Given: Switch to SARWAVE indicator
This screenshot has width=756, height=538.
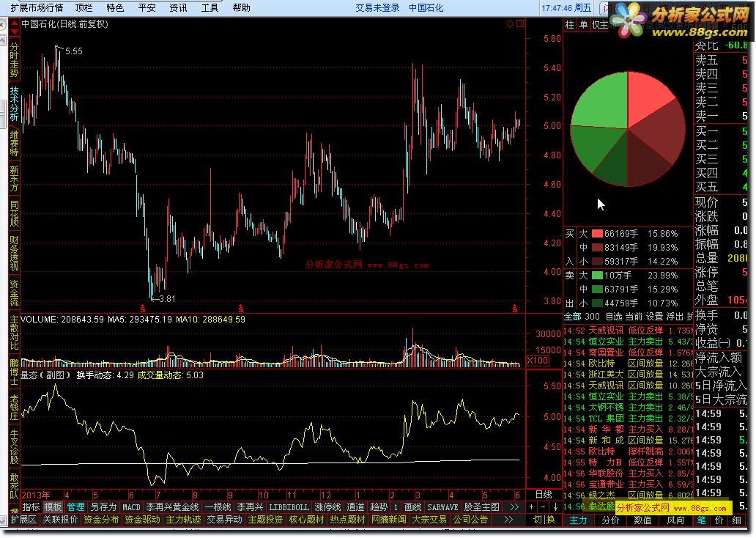Looking at the screenshot, I should (x=442, y=507).
